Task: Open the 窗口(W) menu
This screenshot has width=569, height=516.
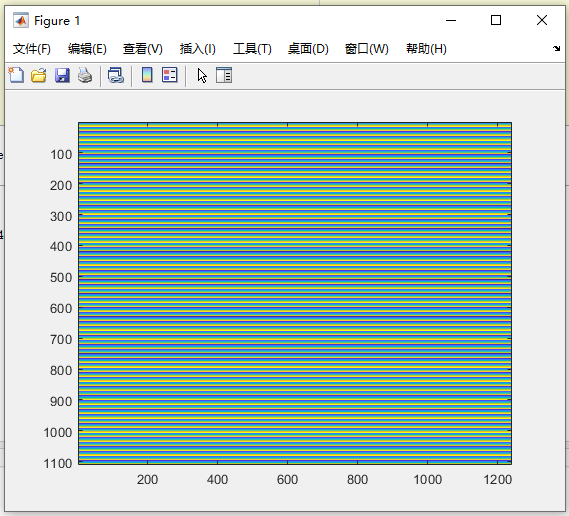Action: click(367, 49)
